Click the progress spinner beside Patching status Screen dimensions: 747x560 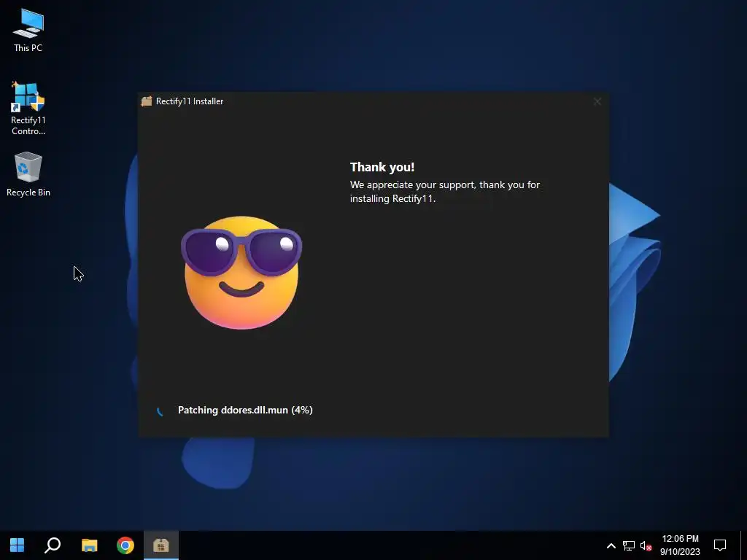click(160, 411)
